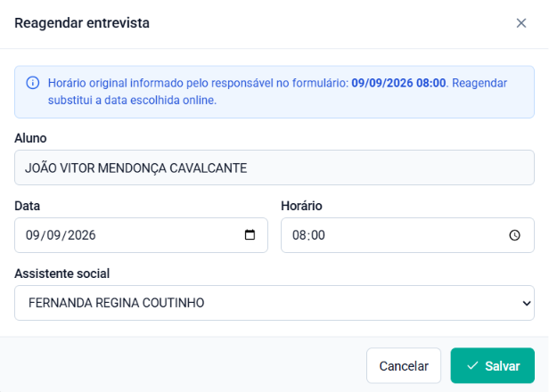Click the Reagendar entrevista dialog title
549x392 pixels.
pos(82,23)
